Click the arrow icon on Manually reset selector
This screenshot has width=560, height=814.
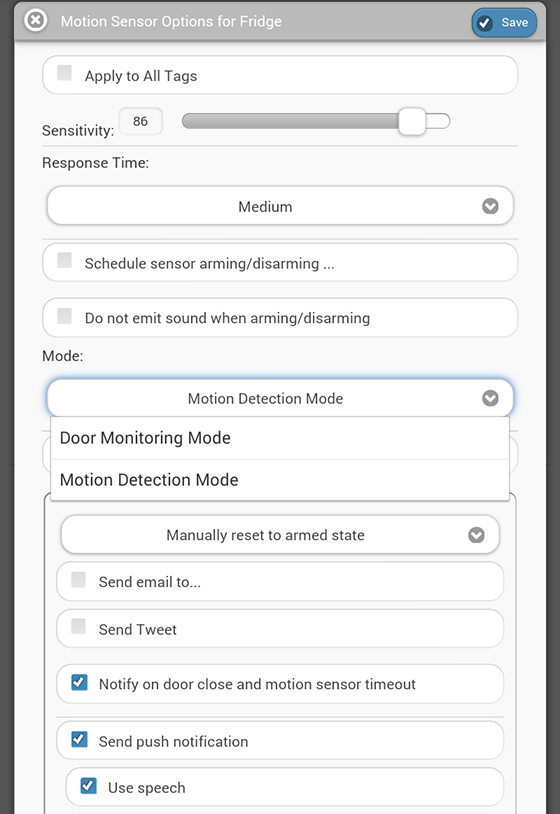(x=476, y=535)
